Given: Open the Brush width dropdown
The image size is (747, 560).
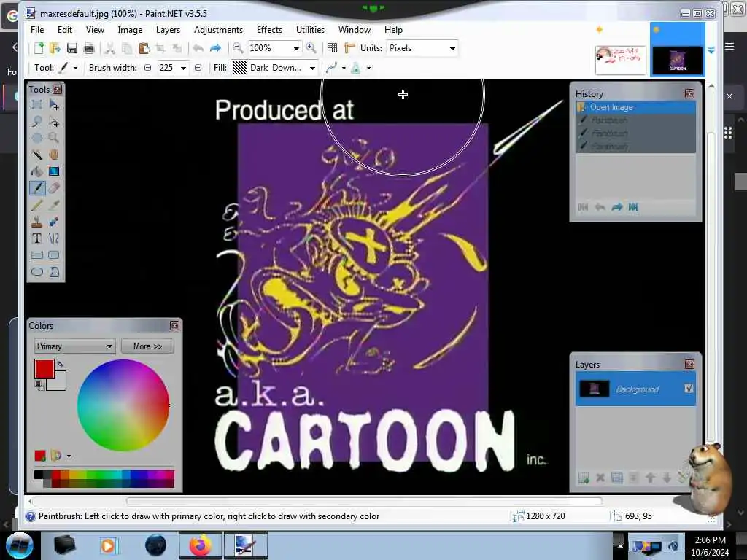Looking at the screenshot, I should click(x=183, y=68).
